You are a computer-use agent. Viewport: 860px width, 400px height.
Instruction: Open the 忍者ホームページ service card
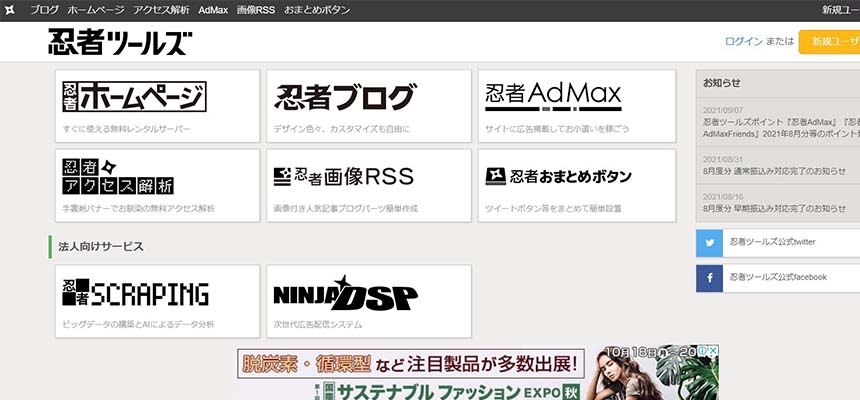click(x=158, y=106)
